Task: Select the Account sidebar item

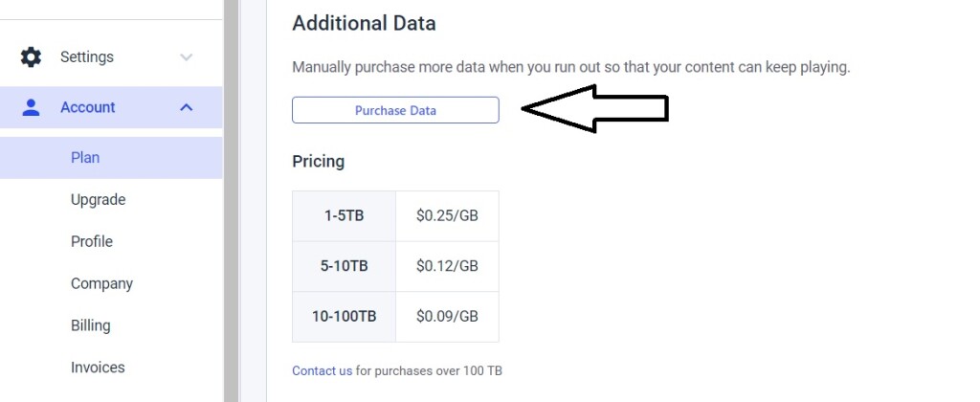Action: click(x=111, y=107)
